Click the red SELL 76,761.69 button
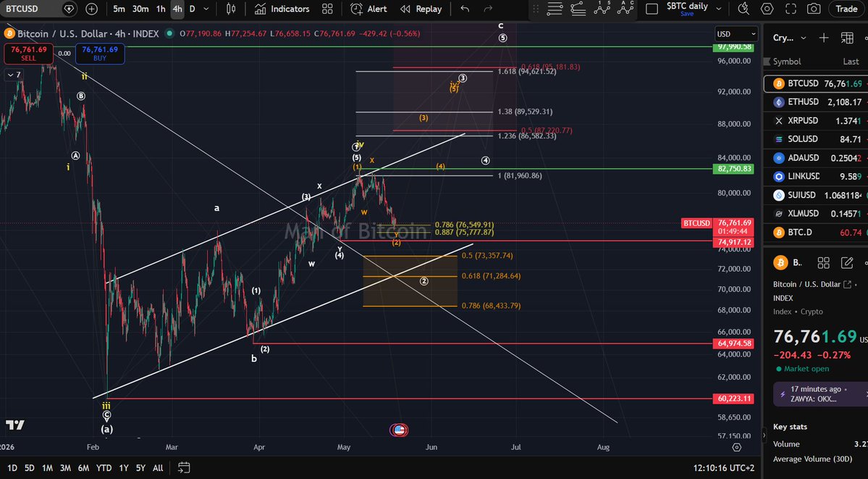868x479 pixels. [28, 53]
